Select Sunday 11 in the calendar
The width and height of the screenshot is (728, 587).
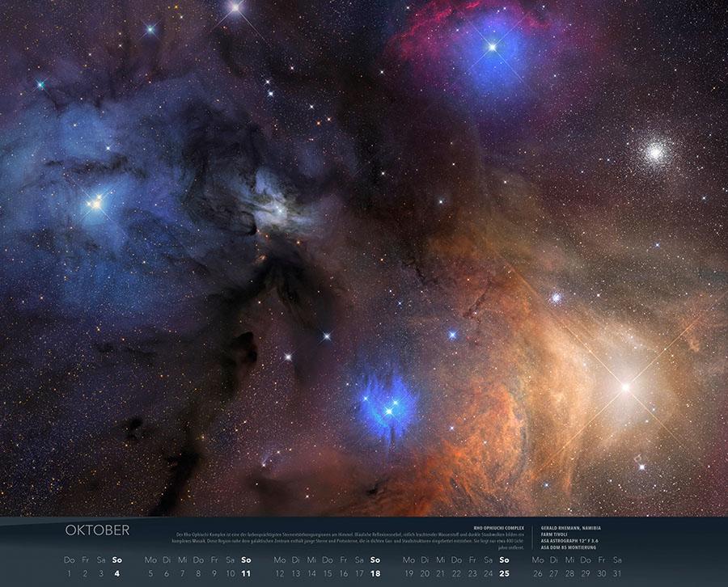coord(247,573)
